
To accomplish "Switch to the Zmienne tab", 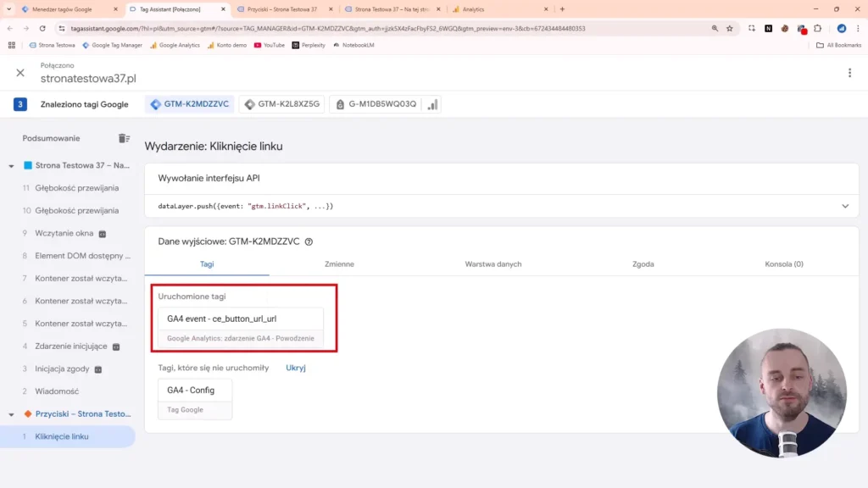I will (x=339, y=264).
